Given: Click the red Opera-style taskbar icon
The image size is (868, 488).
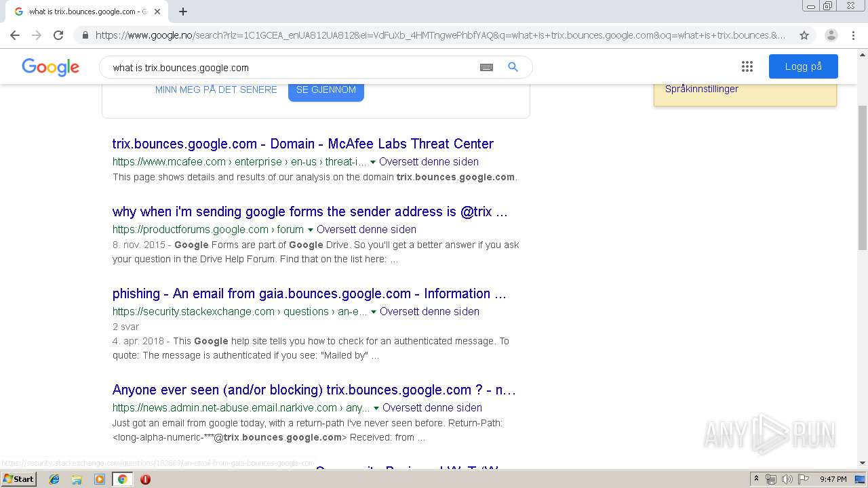Looking at the screenshot, I should click(145, 479).
